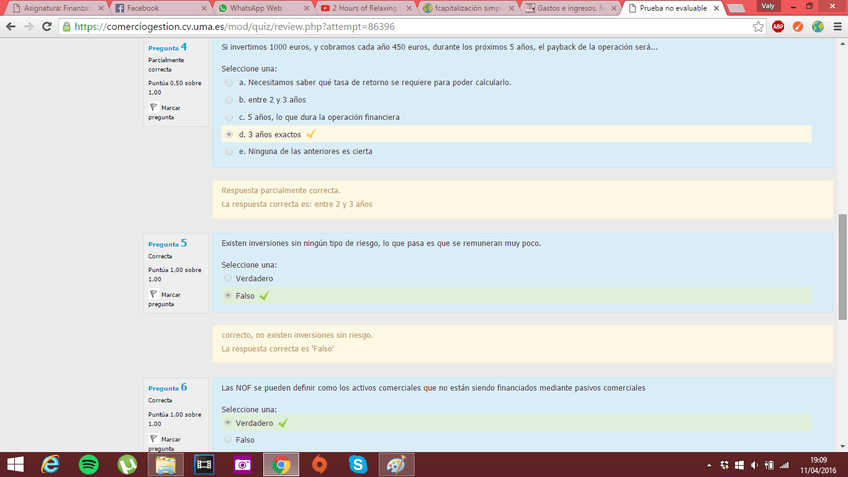848x477 pixels.
Task: Select the 'Verdadero' option in question 5
Action: click(228, 279)
